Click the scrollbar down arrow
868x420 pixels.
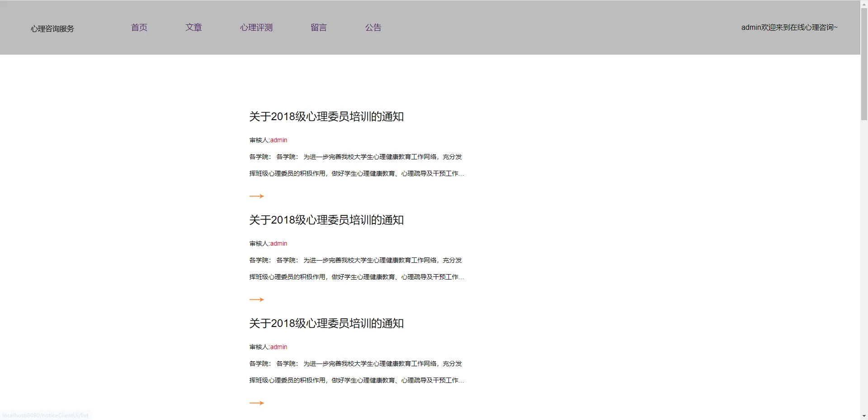(863, 416)
